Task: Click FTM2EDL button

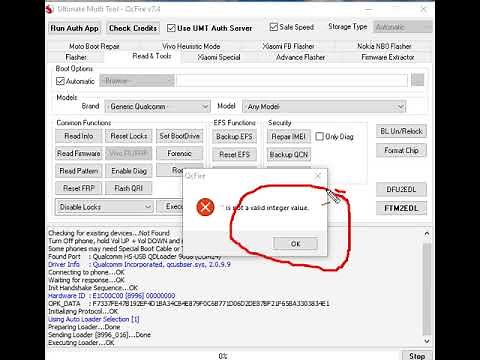Action: tap(401, 208)
